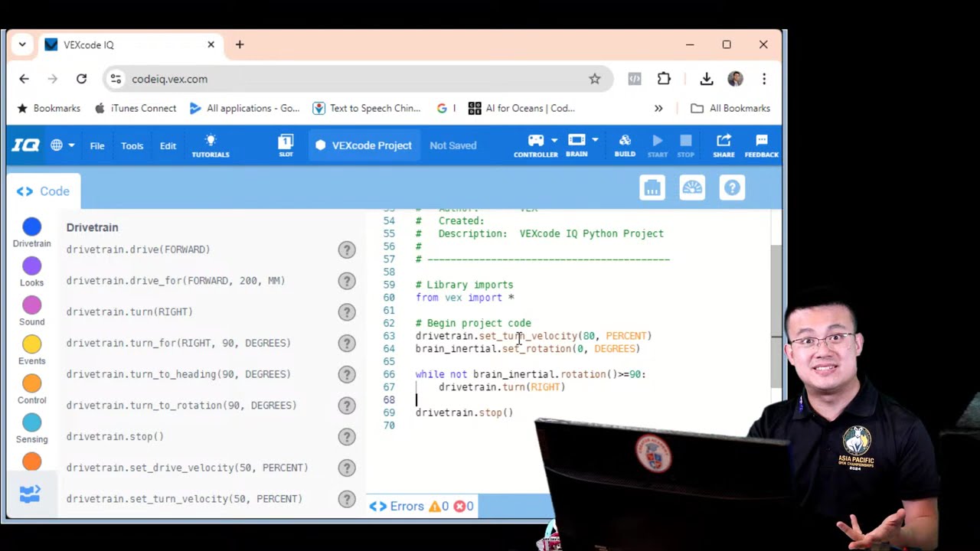Open the devices panel icon
This screenshot has height=551, width=980.
(x=652, y=187)
